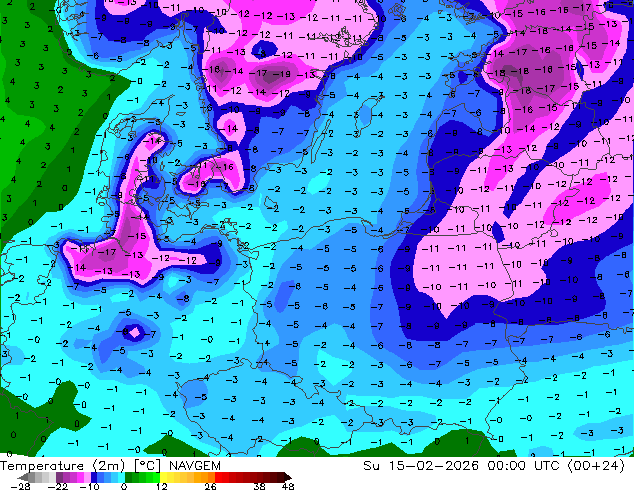Click the "38" legend label

pos(260,486)
